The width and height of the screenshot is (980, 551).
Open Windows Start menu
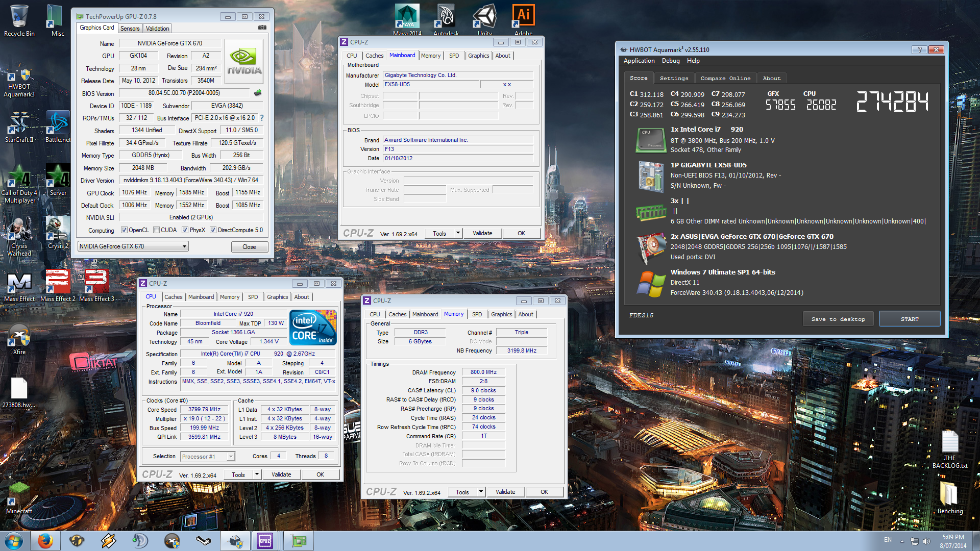[x=14, y=541]
